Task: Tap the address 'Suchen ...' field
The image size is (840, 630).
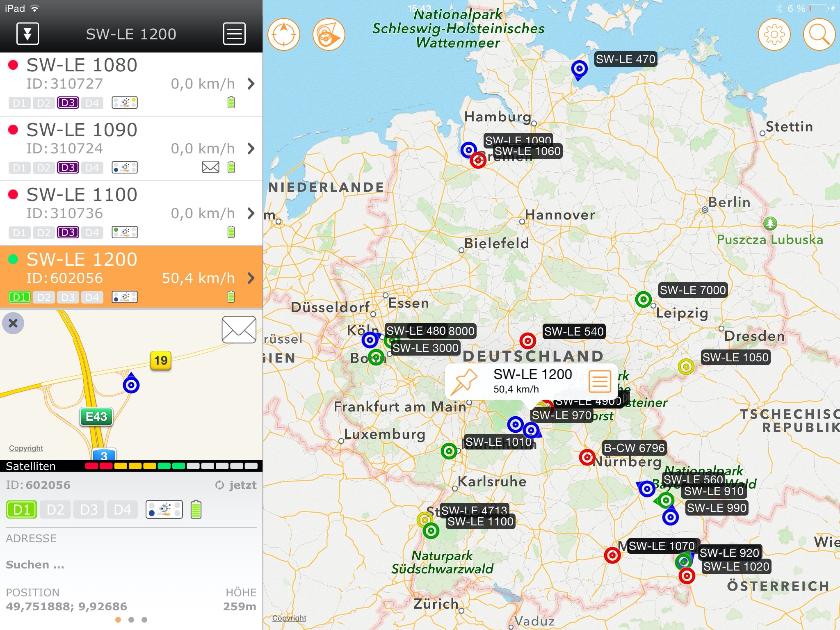Action: coord(35,565)
